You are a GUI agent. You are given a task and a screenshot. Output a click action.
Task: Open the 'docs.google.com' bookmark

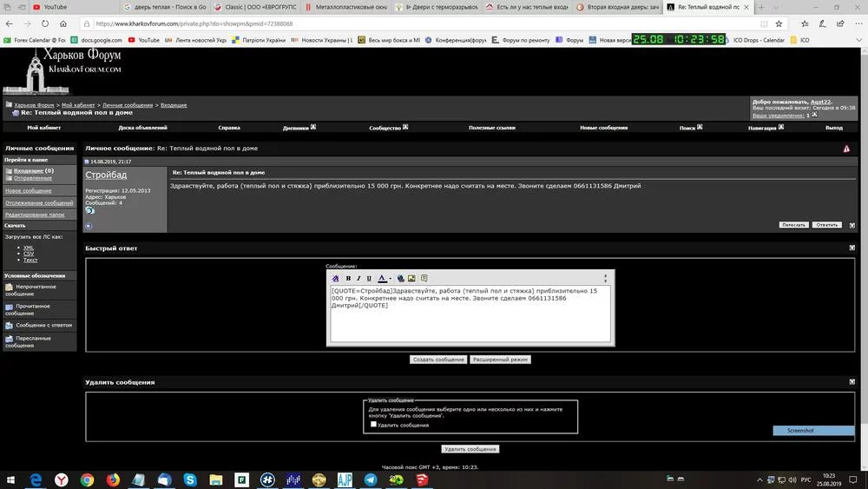(96, 40)
